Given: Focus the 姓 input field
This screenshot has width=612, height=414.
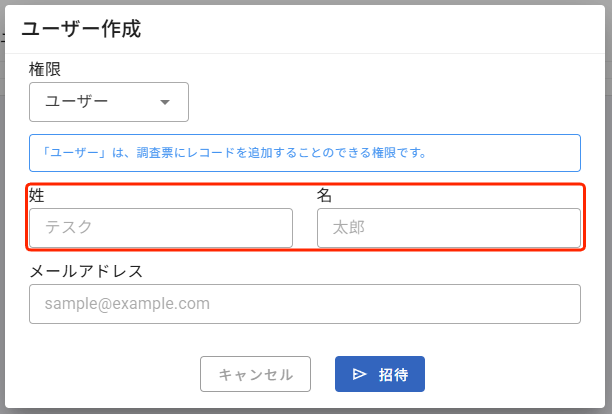Looking at the screenshot, I should (x=161, y=228).
